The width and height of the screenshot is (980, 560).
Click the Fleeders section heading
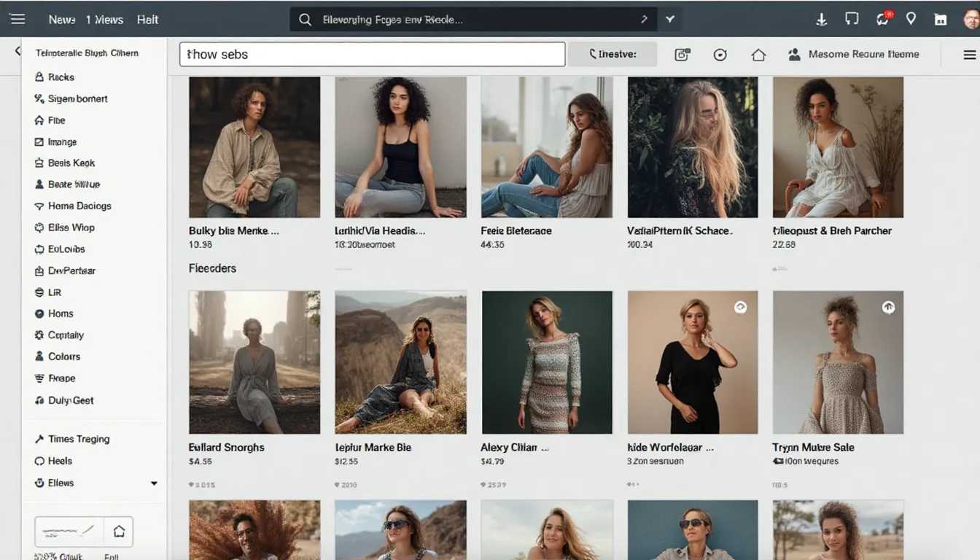click(x=212, y=268)
